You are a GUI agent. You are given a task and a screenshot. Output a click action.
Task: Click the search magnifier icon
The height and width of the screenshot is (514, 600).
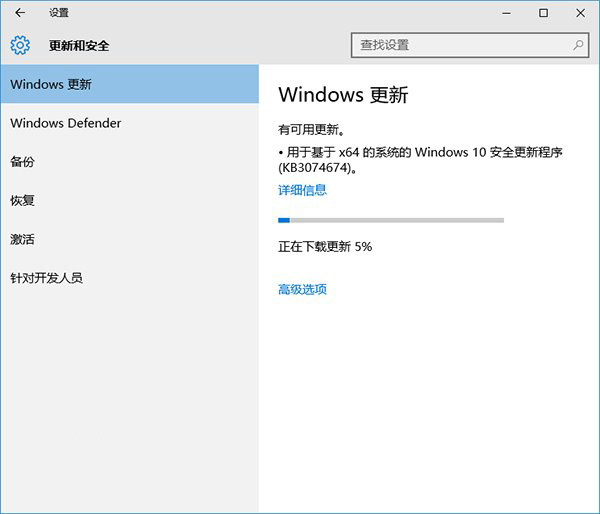[579, 45]
